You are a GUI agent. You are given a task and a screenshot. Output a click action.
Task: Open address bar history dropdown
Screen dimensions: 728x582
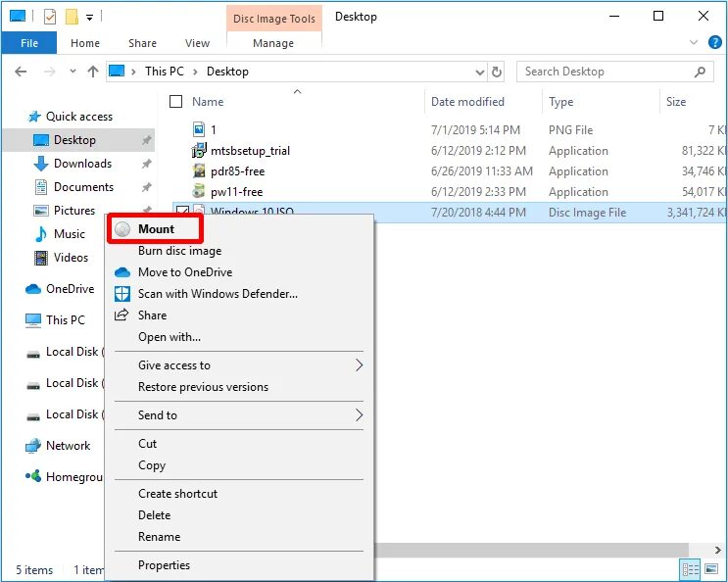pyautogui.click(x=480, y=72)
